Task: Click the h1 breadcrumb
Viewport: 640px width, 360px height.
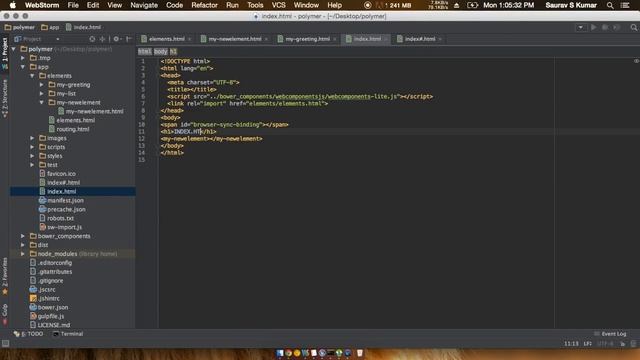Action: (173, 51)
